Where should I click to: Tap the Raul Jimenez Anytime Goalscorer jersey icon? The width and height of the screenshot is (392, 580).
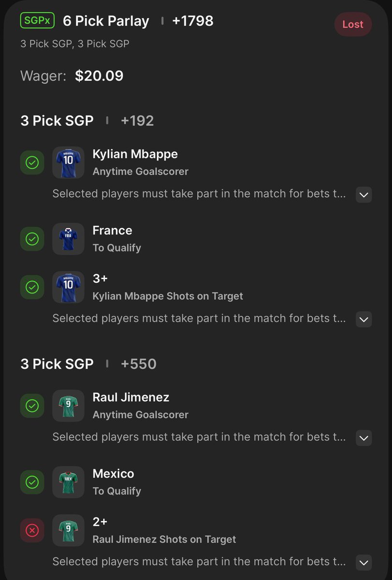tap(68, 406)
